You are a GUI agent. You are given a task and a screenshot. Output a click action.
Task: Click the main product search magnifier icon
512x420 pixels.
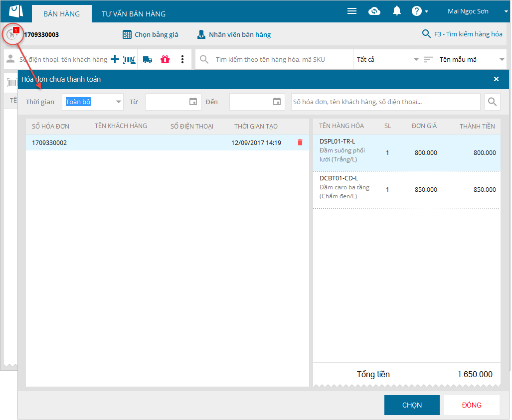(x=204, y=59)
